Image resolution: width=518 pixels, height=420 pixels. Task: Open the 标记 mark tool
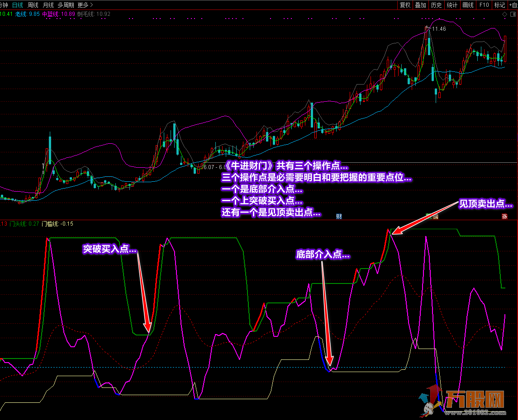coord(499,5)
